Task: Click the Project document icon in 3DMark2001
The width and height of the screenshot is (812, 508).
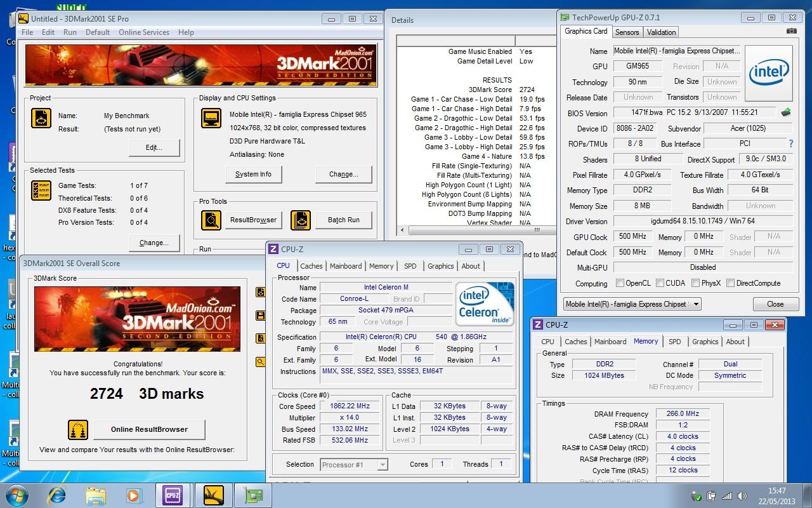Action: click(41, 119)
